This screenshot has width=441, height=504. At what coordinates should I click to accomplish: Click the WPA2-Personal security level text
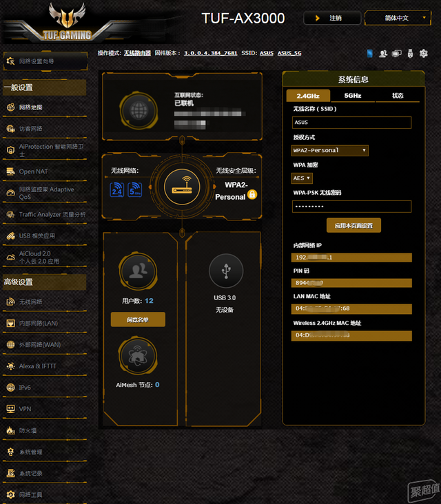click(232, 191)
